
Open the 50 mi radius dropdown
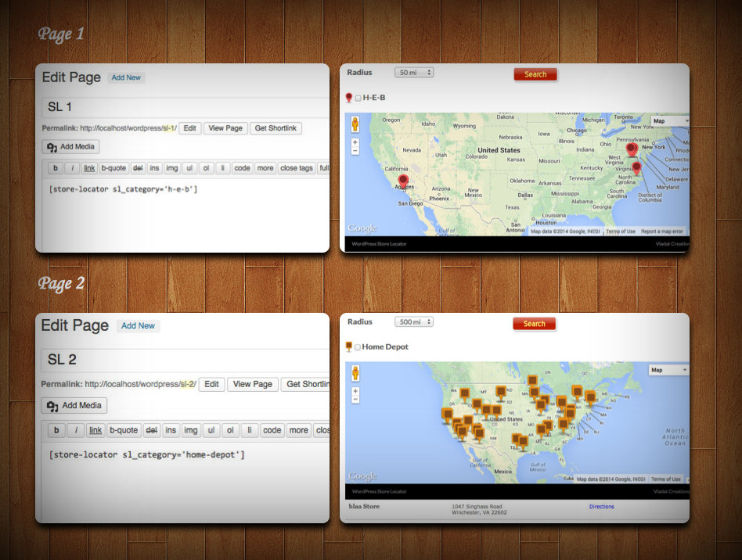point(414,73)
